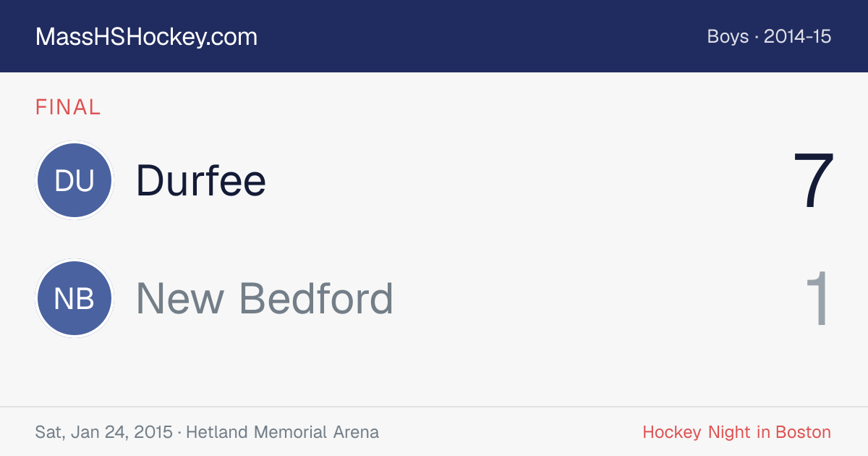Click the Durfee team name
Image resolution: width=868 pixels, height=456 pixels.
(x=201, y=180)
